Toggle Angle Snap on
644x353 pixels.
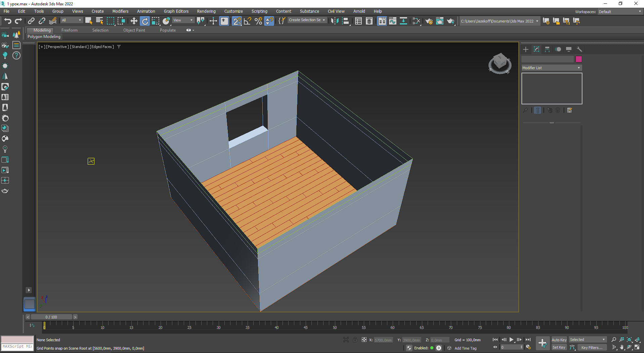pos(248,21)
